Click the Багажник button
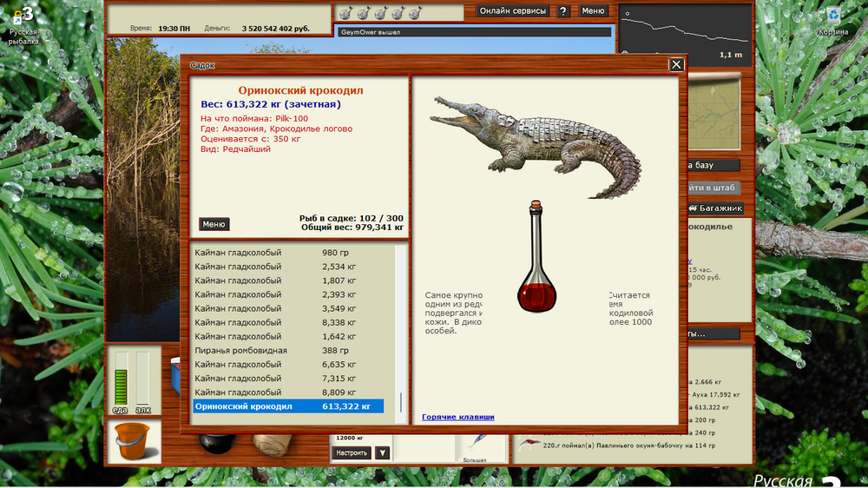 tap(716, 208)
